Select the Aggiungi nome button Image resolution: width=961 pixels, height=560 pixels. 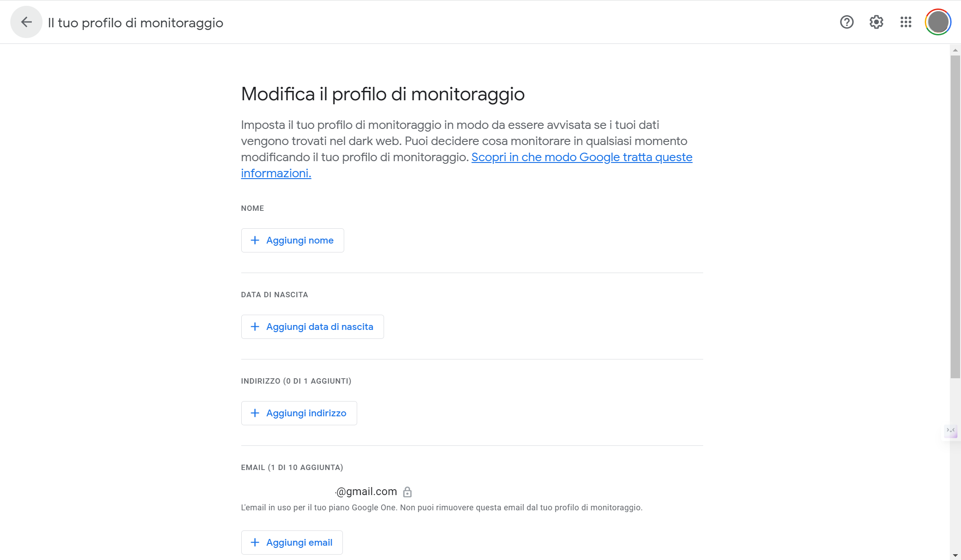[292, 240]
